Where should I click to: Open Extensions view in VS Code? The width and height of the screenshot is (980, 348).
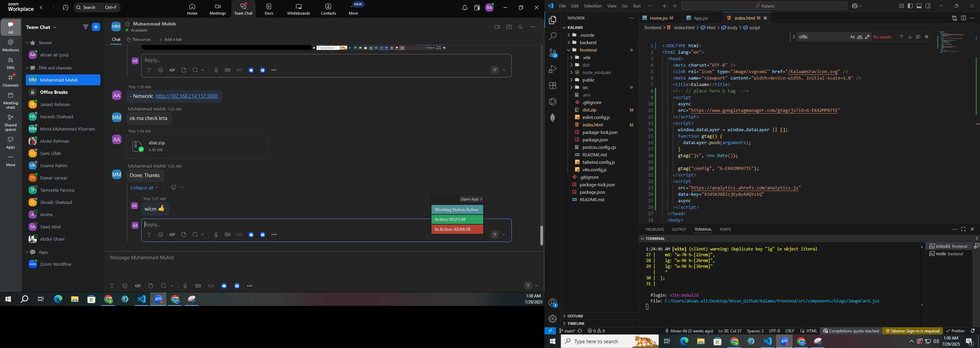coord(553,86)
